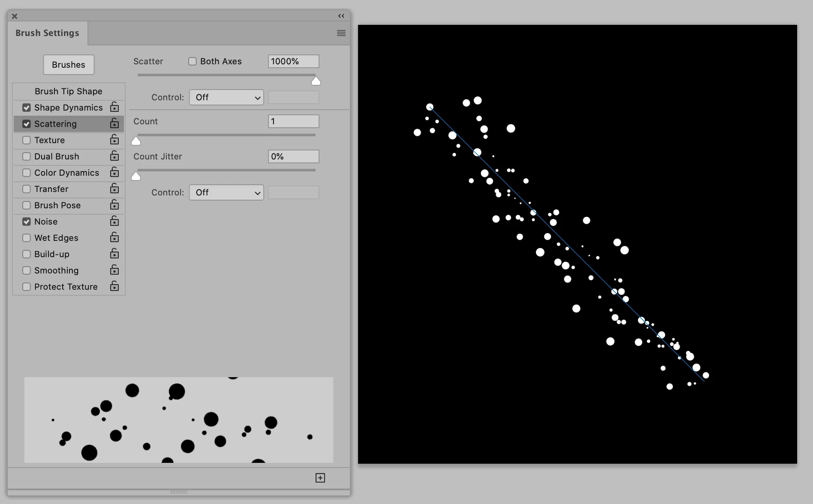Enable the Transfer checkbox
This screenshot has width=813, height=504.
[x=27, y=189]
